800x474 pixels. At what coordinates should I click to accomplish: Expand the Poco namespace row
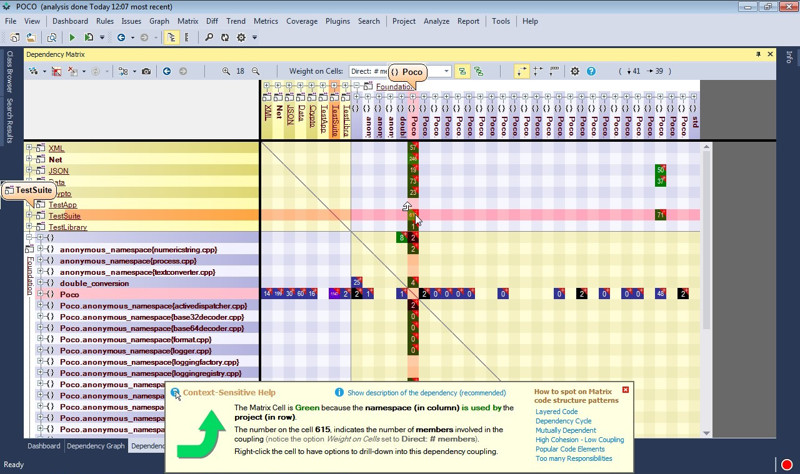[40, 294]
